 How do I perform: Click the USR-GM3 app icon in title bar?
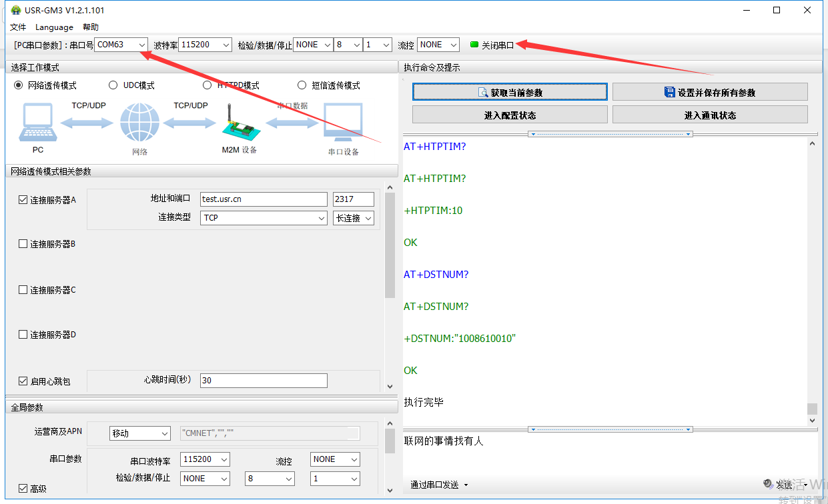pos(15,10)
